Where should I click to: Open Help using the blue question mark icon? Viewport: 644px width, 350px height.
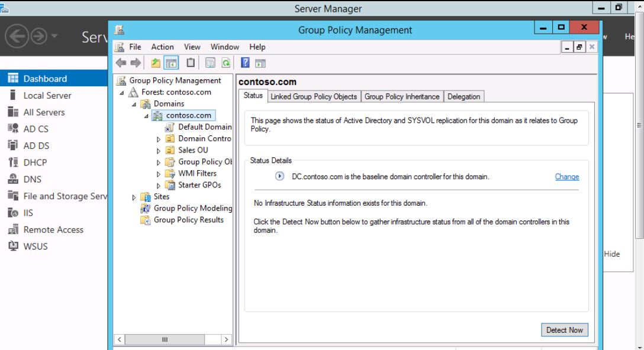[246, 61]
